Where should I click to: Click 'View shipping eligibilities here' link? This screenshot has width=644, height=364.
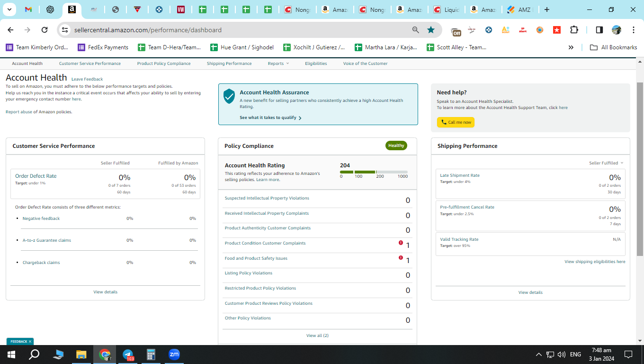[595, 262]
